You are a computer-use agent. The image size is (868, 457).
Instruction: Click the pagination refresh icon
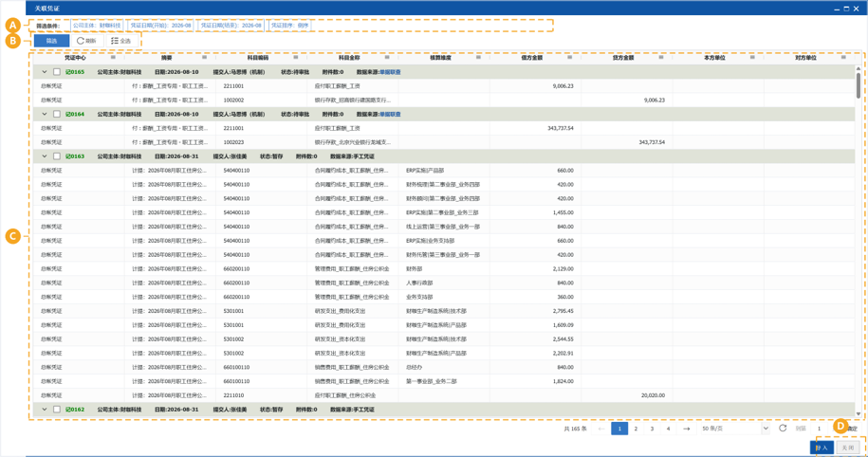[x=783, y=429]
